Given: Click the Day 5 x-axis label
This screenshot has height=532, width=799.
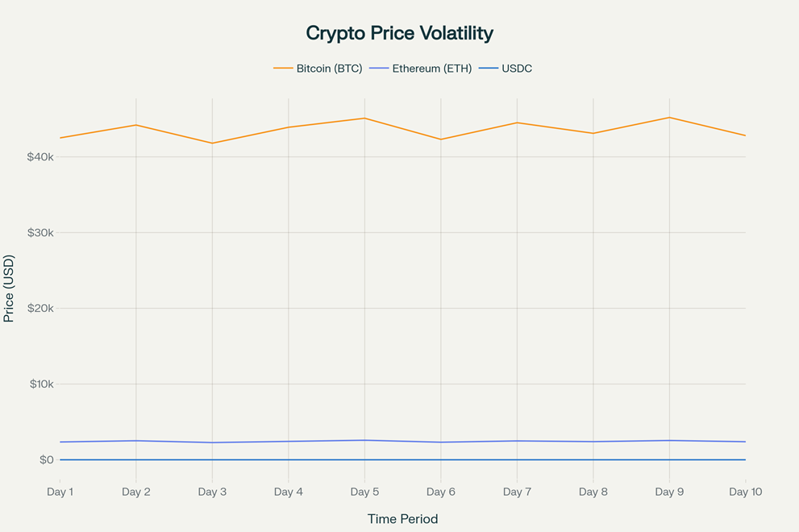Looking at the screenshot, I should (364, 492).
